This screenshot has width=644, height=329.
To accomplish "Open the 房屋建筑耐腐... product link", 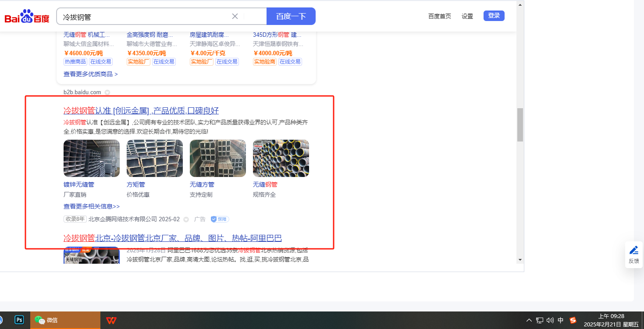I will pyautogui.click(x=209, y=35).
